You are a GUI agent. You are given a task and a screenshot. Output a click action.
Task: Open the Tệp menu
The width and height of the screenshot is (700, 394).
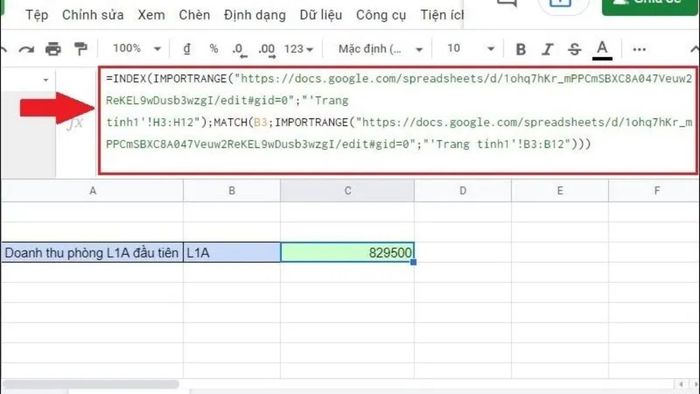click(37, 15)
